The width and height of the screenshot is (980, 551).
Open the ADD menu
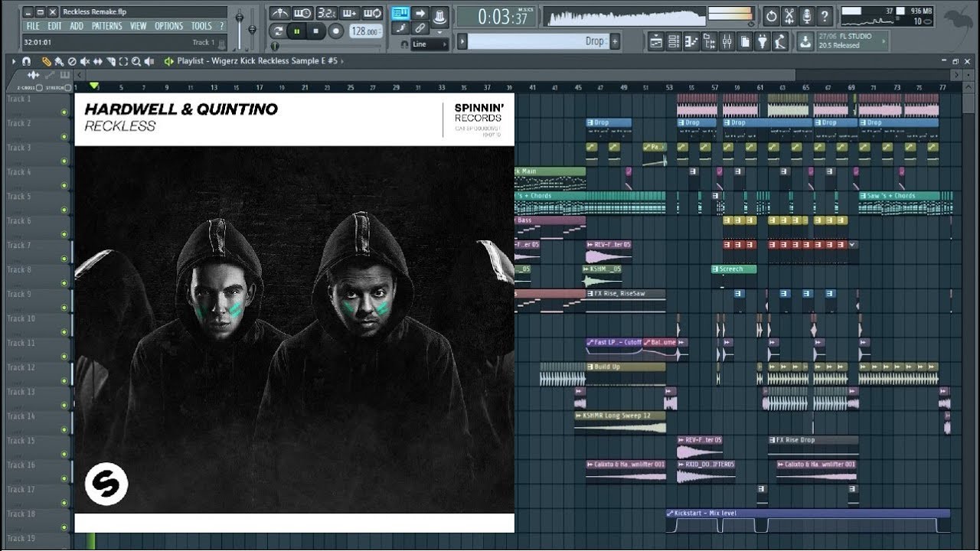[77, 26]
